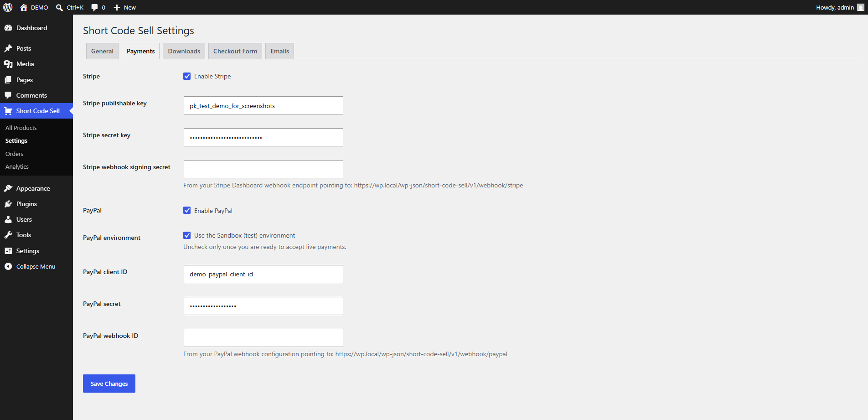The image size is (868, 420).
Task: Click the DEMO site name link
Action: (x=39, y=7)
